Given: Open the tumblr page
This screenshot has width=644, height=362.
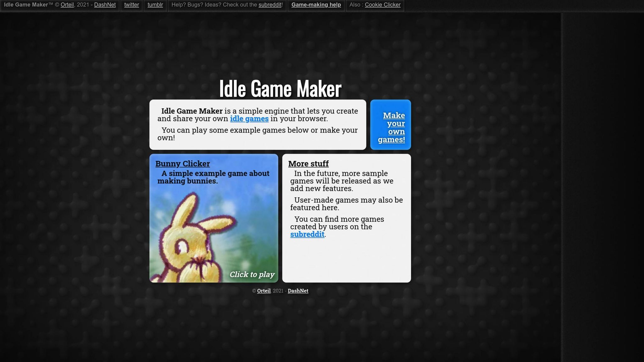Looking at the screenshot, I should click(155, 5).
